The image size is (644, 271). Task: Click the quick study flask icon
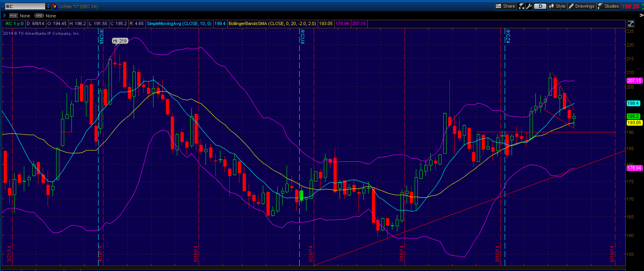pos(522,6)
